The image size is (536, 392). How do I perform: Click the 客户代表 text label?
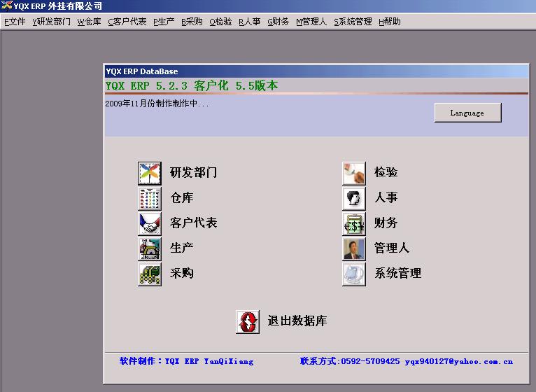coord(194,223)
